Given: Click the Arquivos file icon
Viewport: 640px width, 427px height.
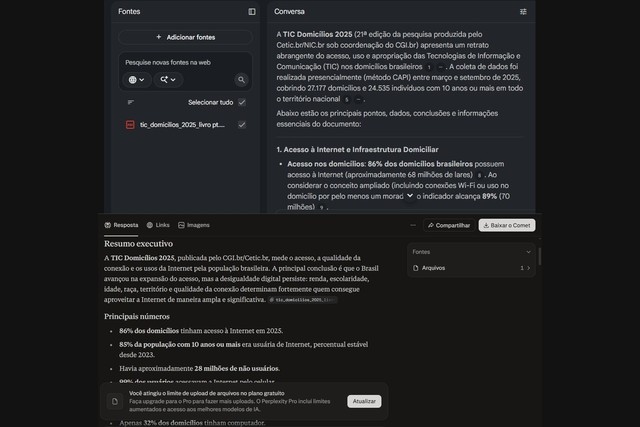Looking at the screenshot, I should pyautogui.click(x=416, y=268).
